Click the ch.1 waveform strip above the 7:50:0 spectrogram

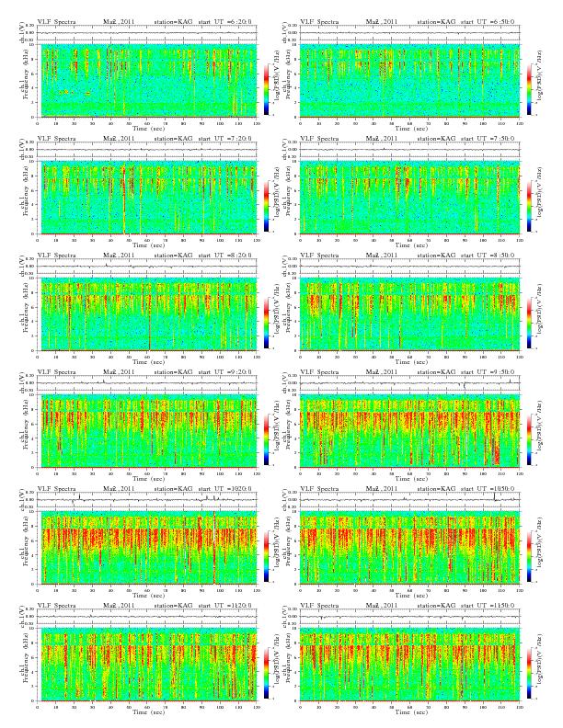click(409, 150)
